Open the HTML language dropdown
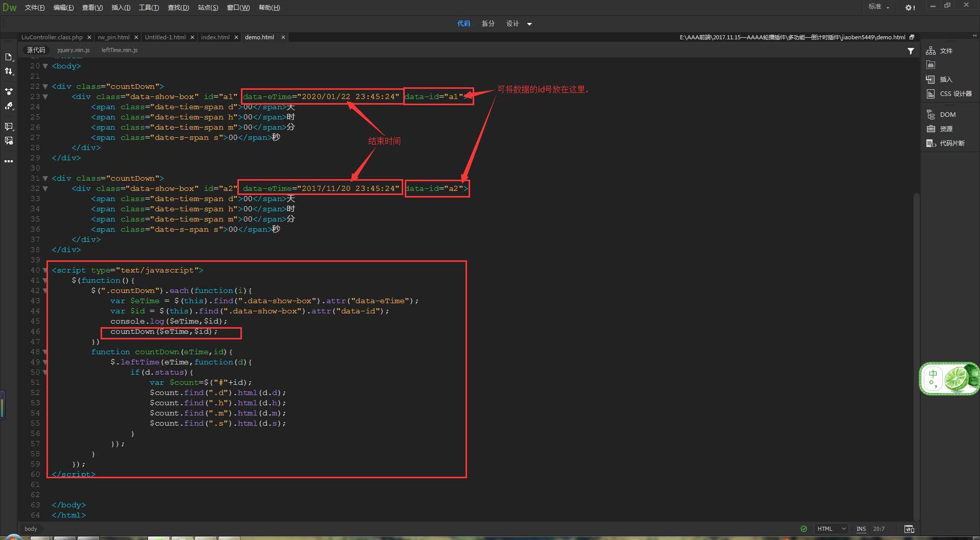 (831, 529)
